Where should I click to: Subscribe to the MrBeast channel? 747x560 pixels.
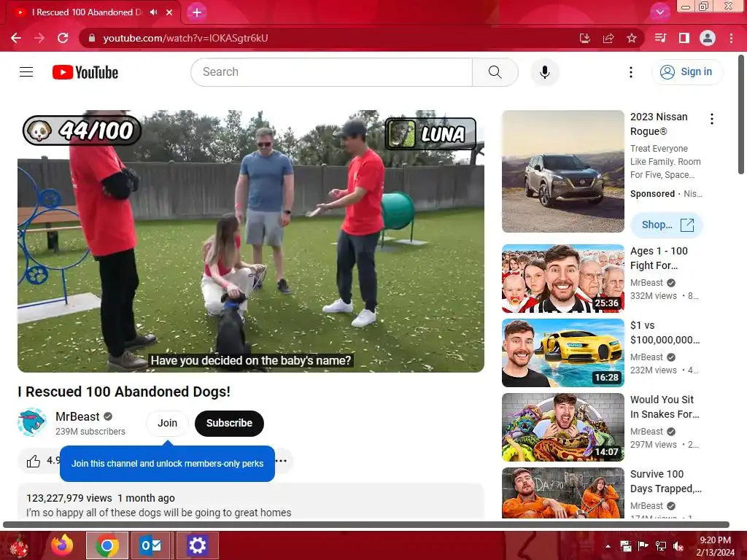229,424
